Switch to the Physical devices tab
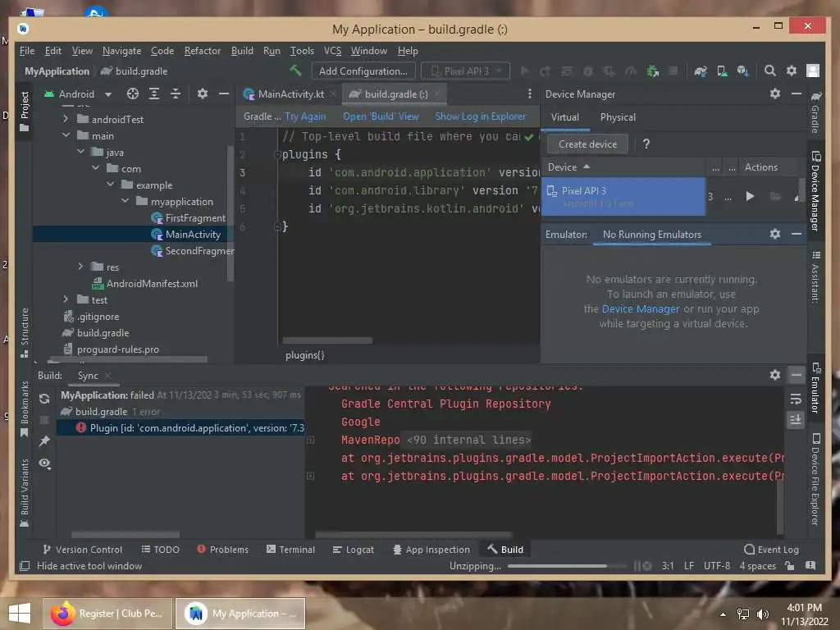The height and width of the screenshot is (630, 840). tap(618, 117)
